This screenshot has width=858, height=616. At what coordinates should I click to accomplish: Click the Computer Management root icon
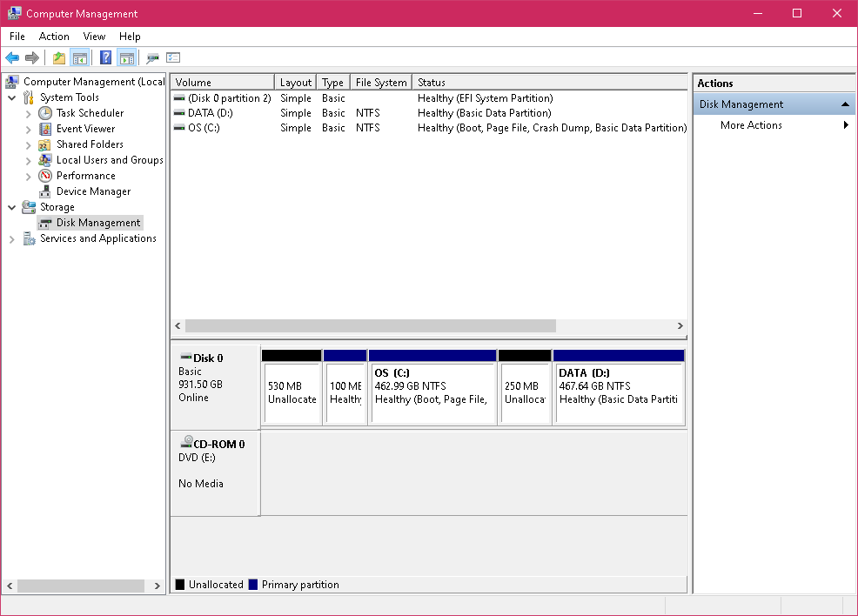[x=12, y=82]
